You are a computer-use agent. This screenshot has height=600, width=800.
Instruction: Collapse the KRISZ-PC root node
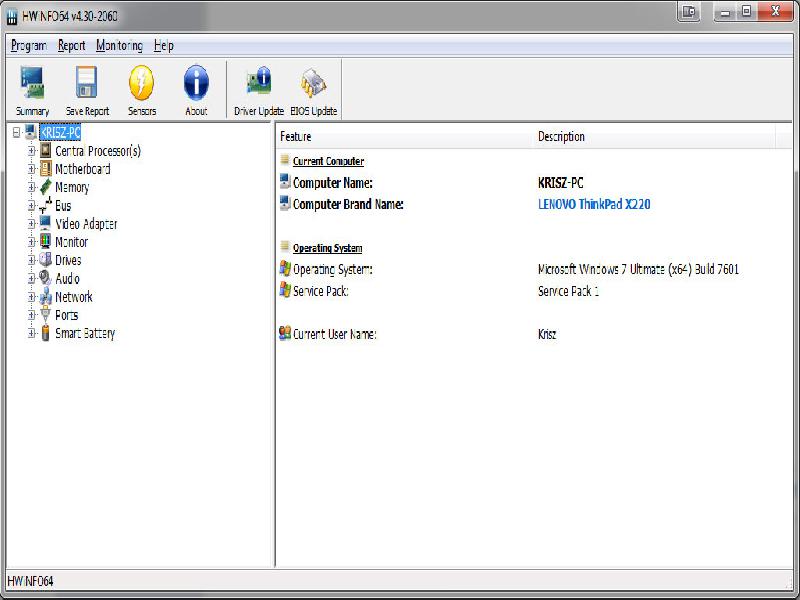(17, 133)
